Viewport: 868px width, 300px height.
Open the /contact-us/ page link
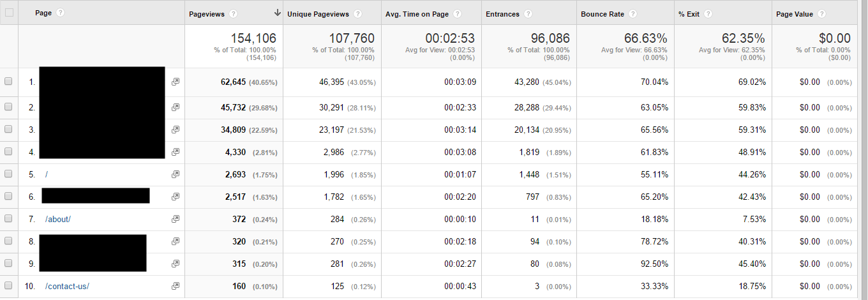[67, 286]
